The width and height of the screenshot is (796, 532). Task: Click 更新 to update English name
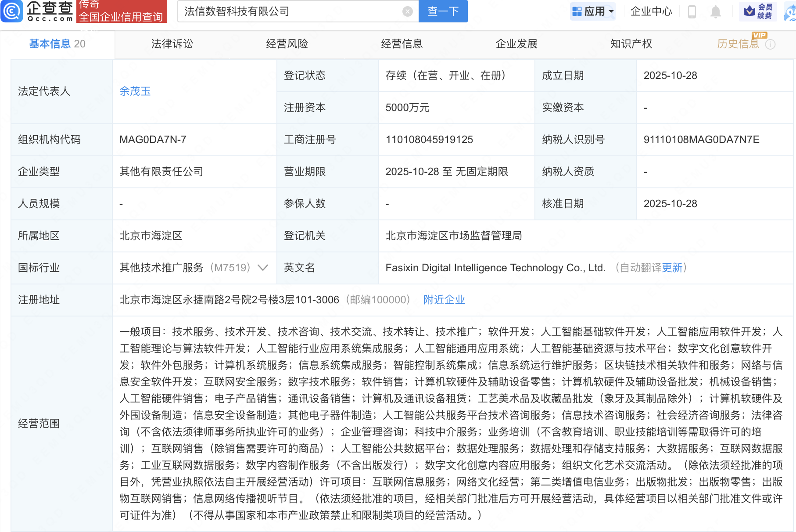coord(672,268)
